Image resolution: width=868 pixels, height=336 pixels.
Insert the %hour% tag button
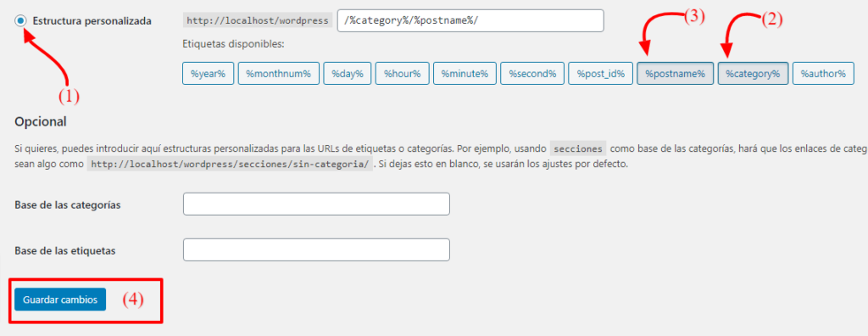[403, 73]
